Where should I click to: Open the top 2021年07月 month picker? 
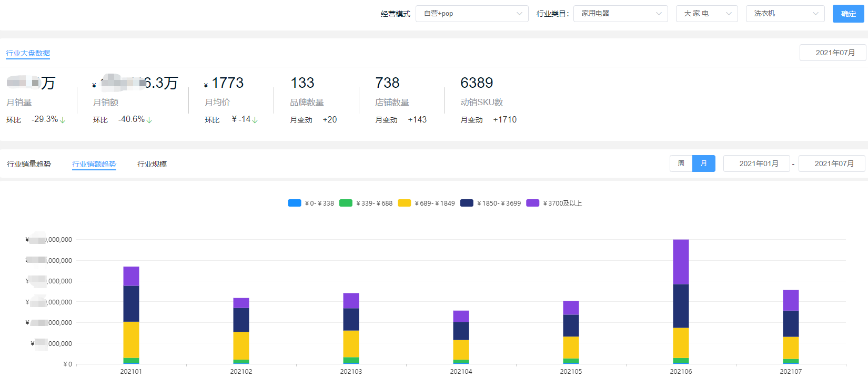(833, 53)
